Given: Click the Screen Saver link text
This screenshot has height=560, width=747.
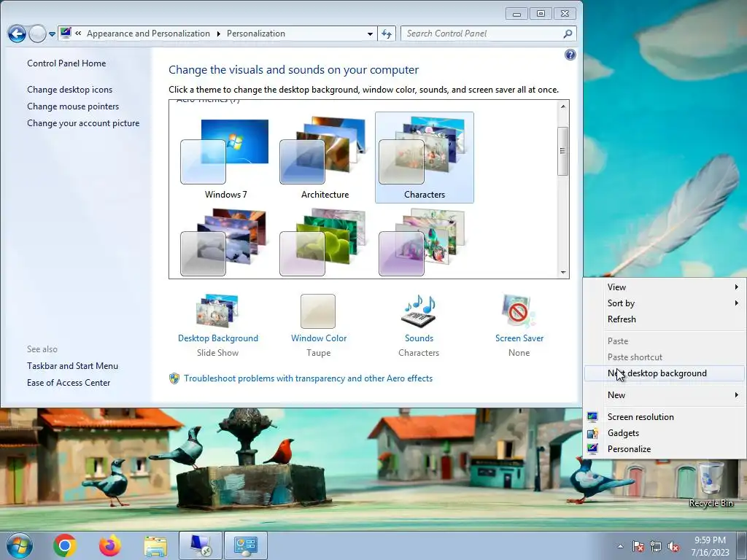Looking at the screenshot, I should [519, 338].
